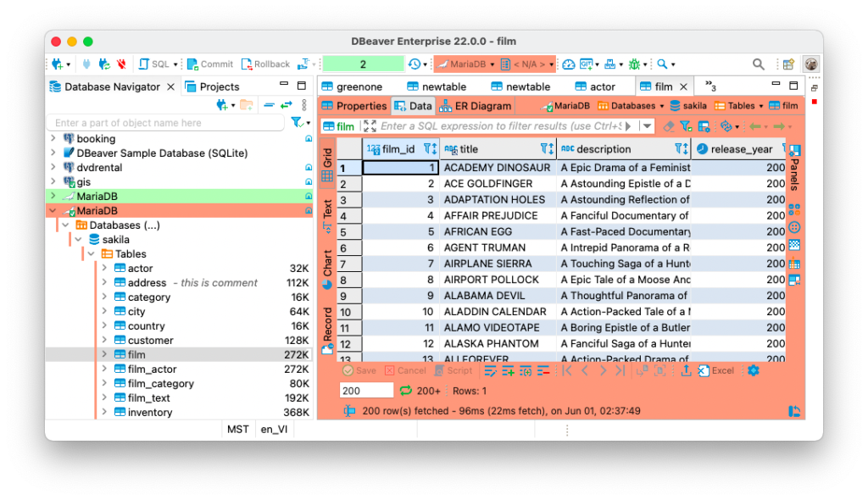Click the Script button below the grid
868x500 pixels.
click(453, 371)
